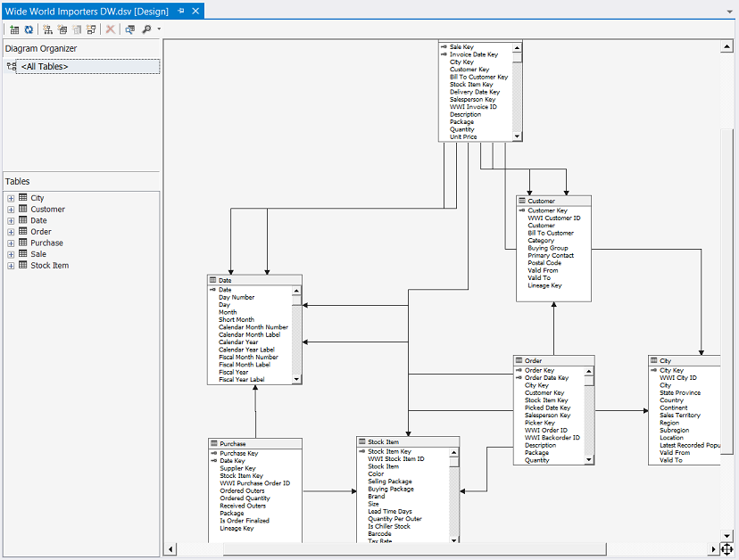The image size is (739, 560).
Task: Select the Customer table in Tables list
Action: (x=47, y=210)
